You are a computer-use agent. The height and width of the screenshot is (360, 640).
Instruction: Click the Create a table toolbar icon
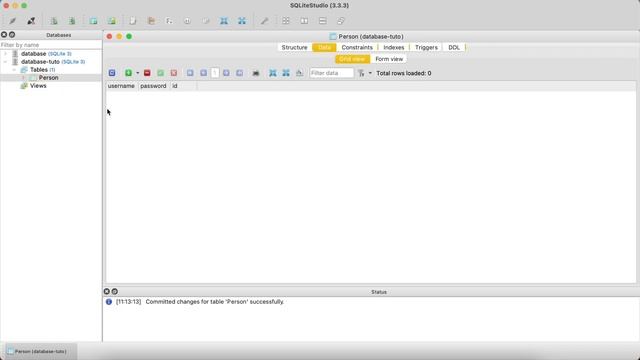(x=93, y=21)
